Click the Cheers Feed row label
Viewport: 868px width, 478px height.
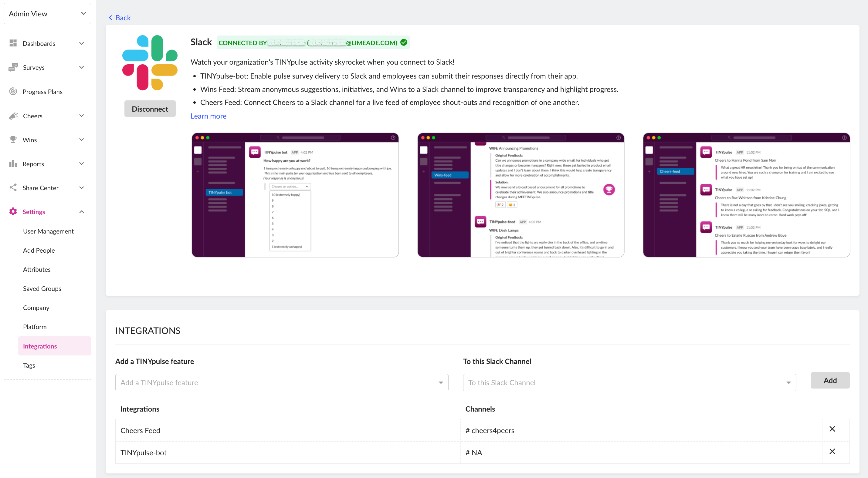click(x=140, y=431)
